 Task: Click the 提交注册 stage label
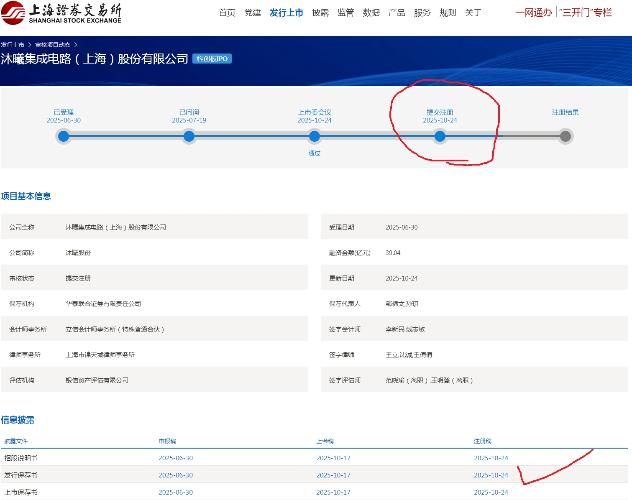pos(440,112)
